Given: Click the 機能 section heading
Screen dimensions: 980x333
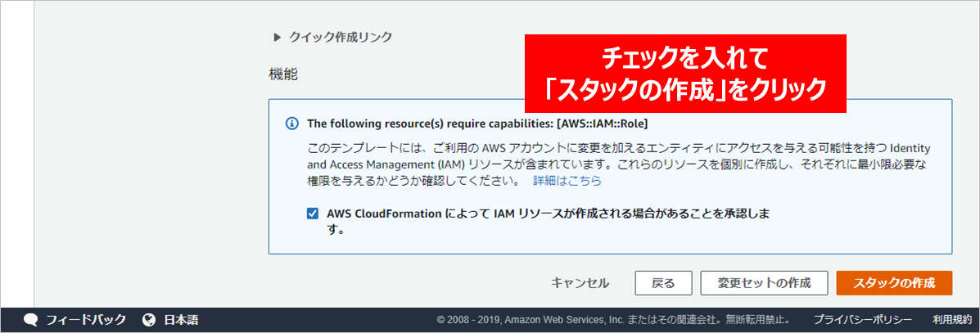Looking at the screenshot, I should [283, 74].
